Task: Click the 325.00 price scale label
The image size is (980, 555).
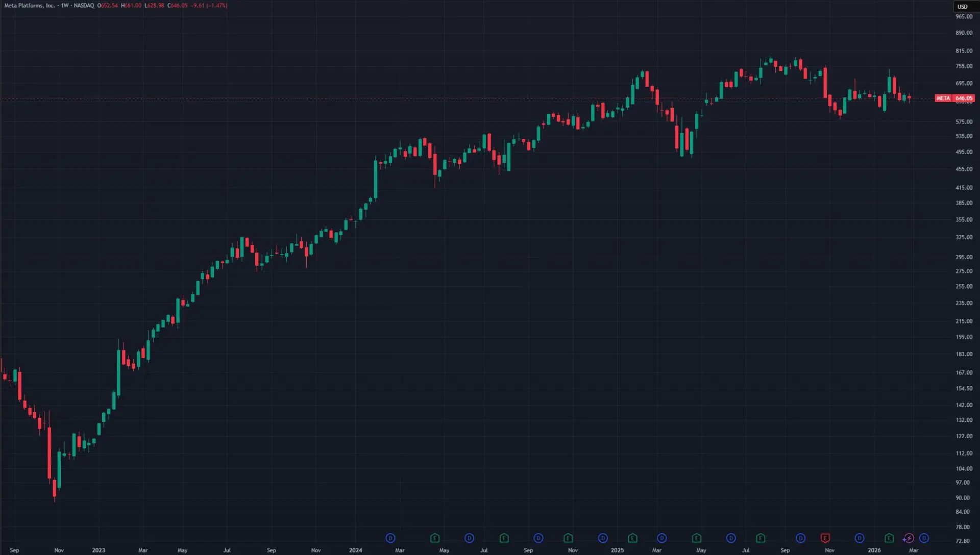Action: (964, 238)
